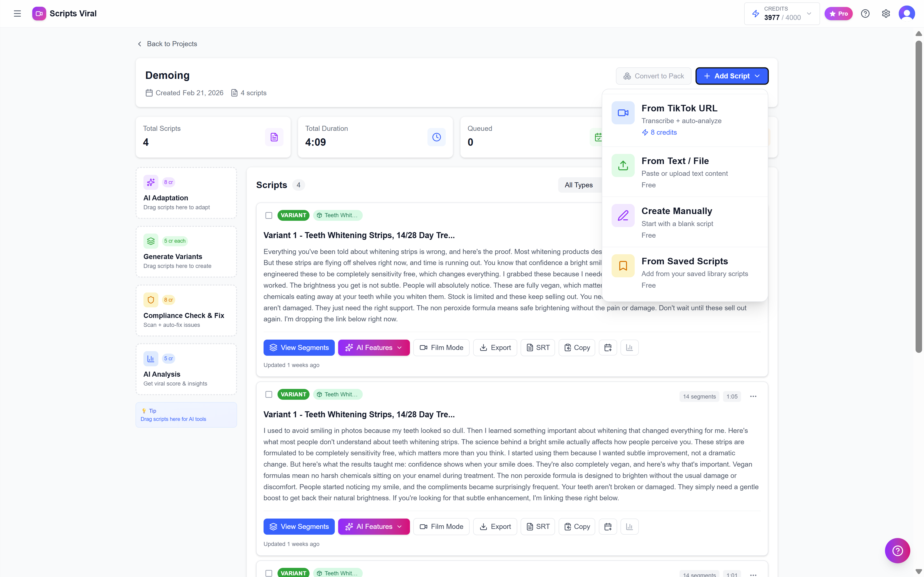Open the user profile avatar

(907, 13)
